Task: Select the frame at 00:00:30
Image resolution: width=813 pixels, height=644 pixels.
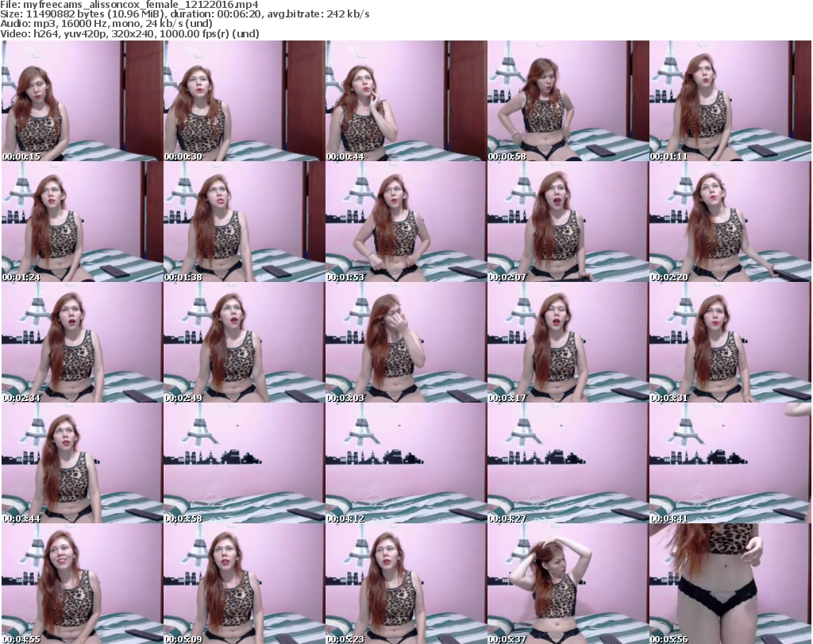Action: 244,101
